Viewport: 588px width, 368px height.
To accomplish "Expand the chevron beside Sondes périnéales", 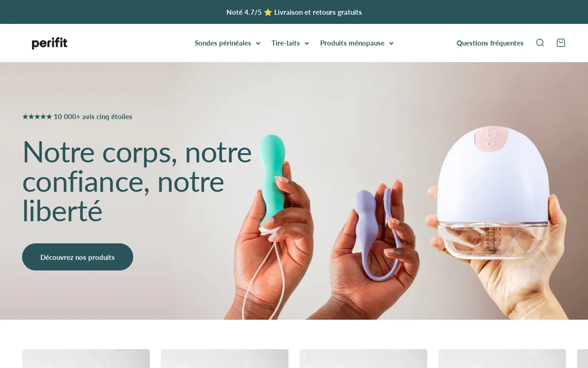I will click(258, 43).
